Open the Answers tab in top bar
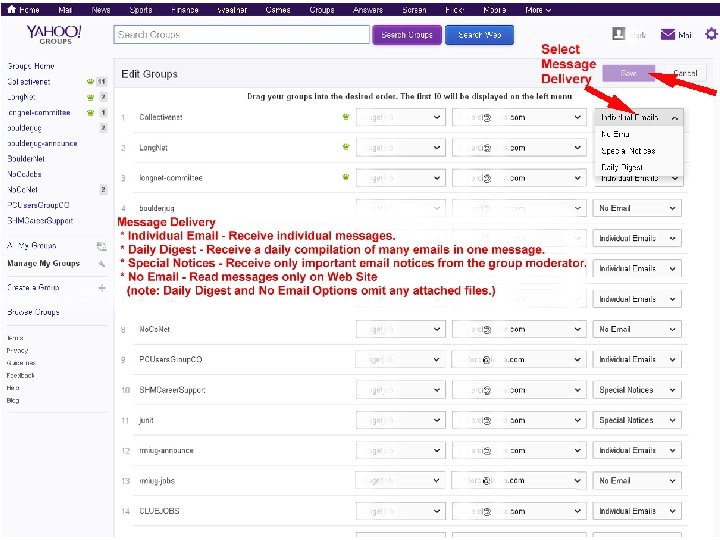Image resolution: width=720 pixels, height=540 pixels. (368, 10)
